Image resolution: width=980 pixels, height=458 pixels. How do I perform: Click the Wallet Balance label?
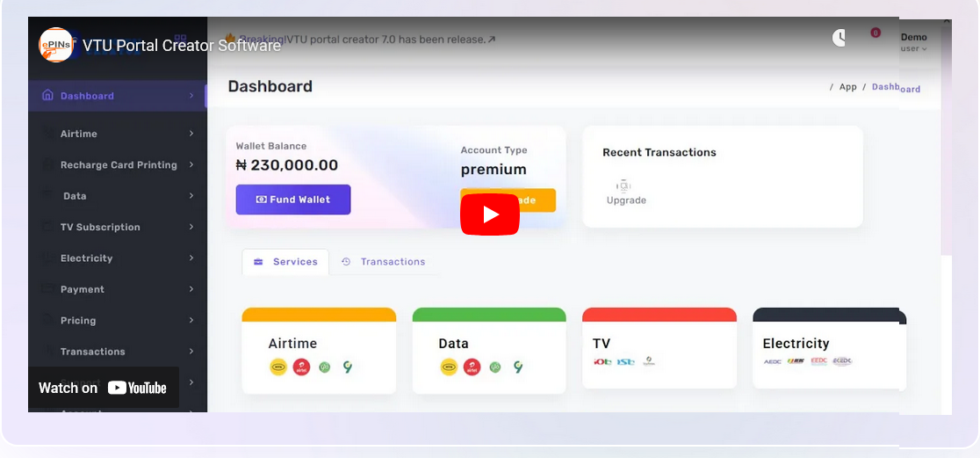click(x=271, y=146)
